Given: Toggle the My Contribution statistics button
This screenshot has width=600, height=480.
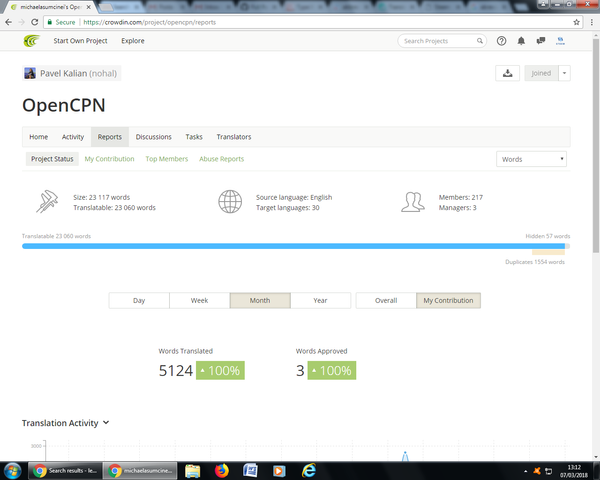Looking at the screenshot, I should 448,300.
